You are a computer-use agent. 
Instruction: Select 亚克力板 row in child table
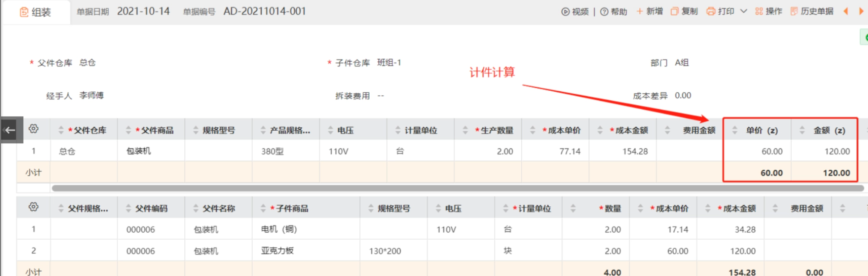(277, 251)
